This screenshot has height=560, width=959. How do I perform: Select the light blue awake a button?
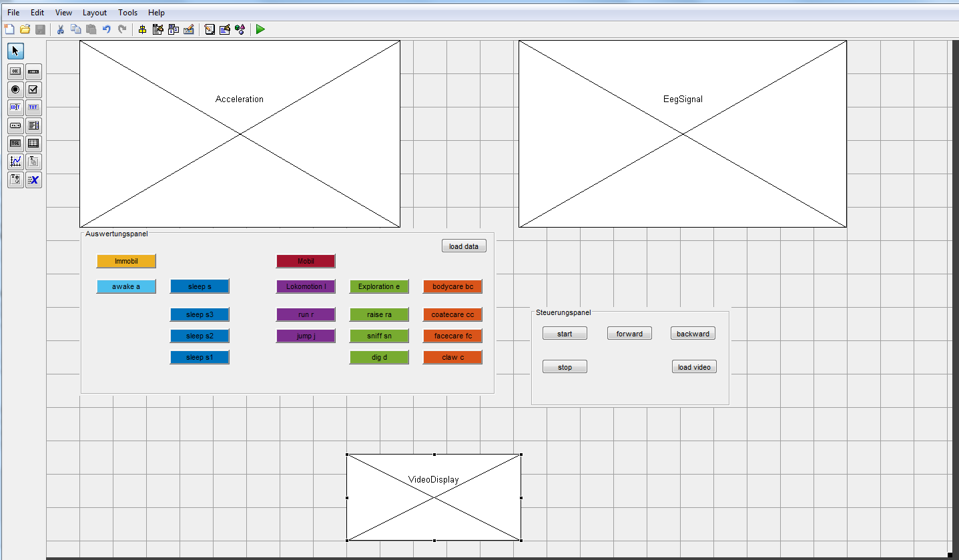tap(126, 286)
